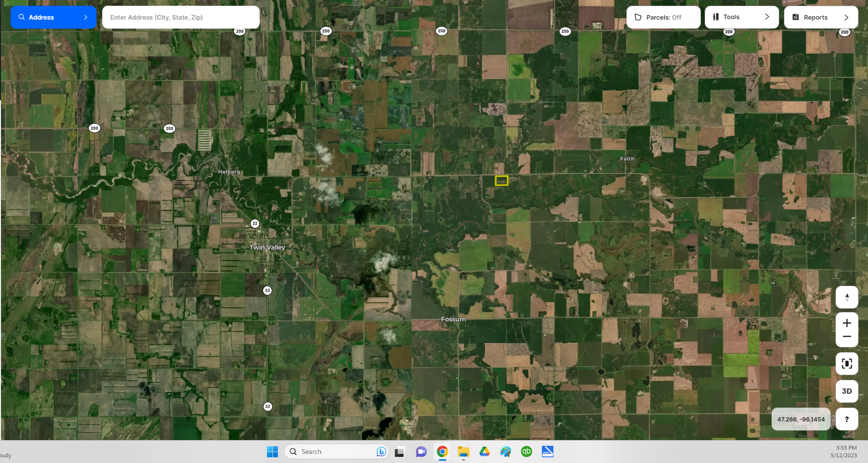Click the Fossum place label
This screenshot has width=868, height=463.
coord(453,319)
